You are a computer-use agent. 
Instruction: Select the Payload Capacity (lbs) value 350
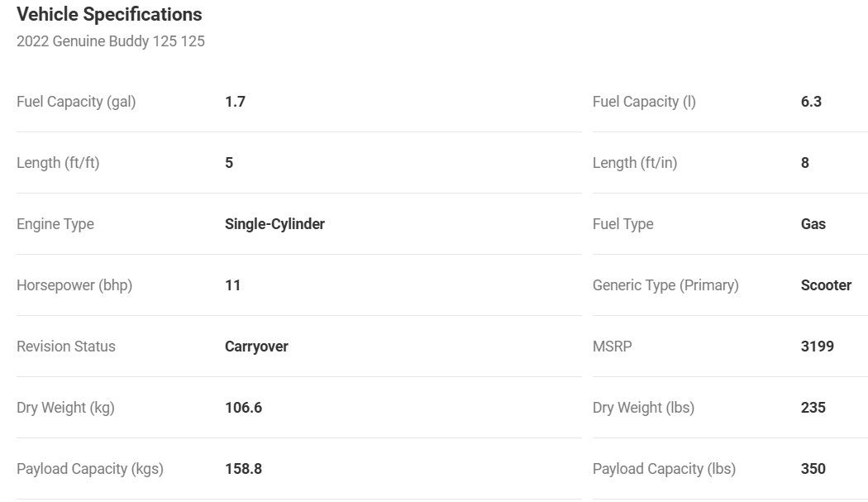813,469
